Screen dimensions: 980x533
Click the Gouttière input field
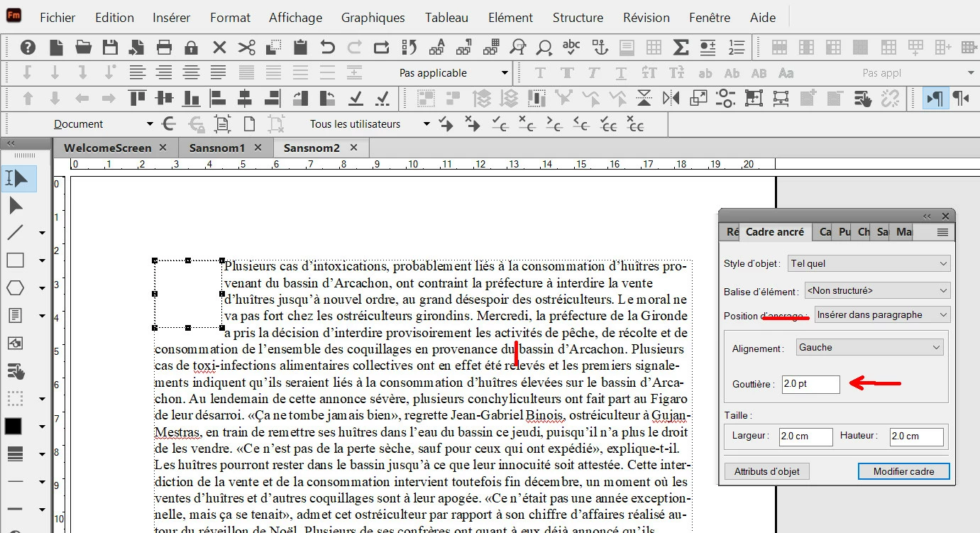810,384
